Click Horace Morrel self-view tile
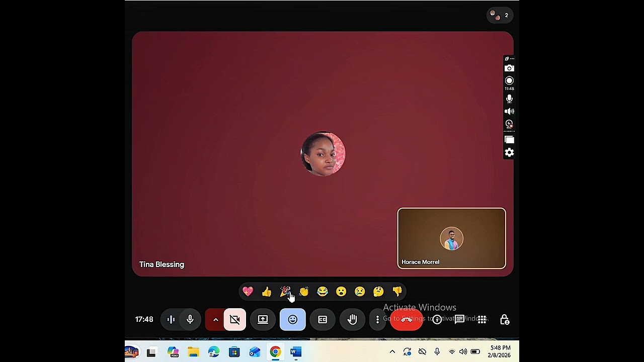The width and height of the screenshot is (644, 362). tap(452, 238)
